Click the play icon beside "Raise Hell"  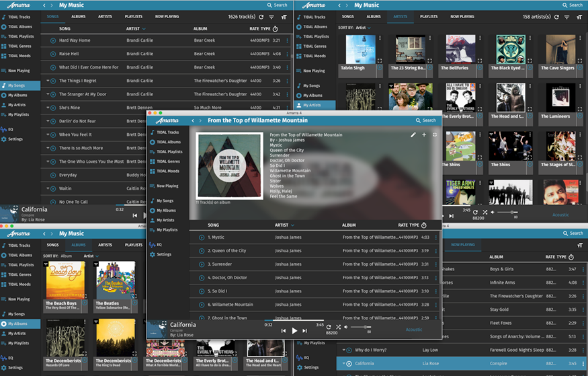[x=53, y=54]
